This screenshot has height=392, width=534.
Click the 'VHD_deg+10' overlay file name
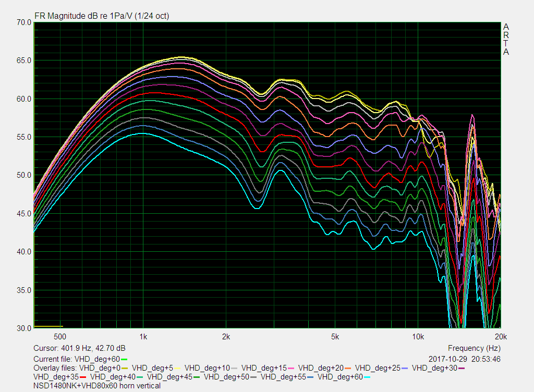pyautogui.click(x=208, y=368)
